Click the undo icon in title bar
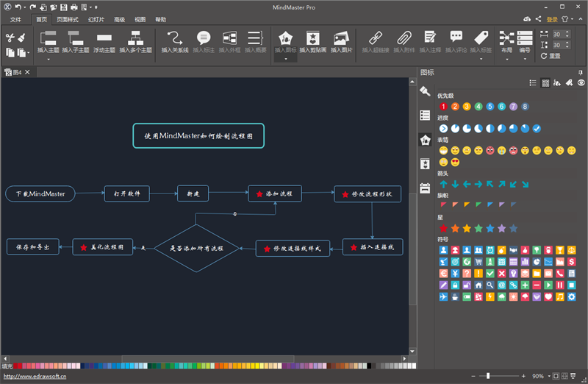Viewport: 588px width, 384px height. tap(18, 7)
